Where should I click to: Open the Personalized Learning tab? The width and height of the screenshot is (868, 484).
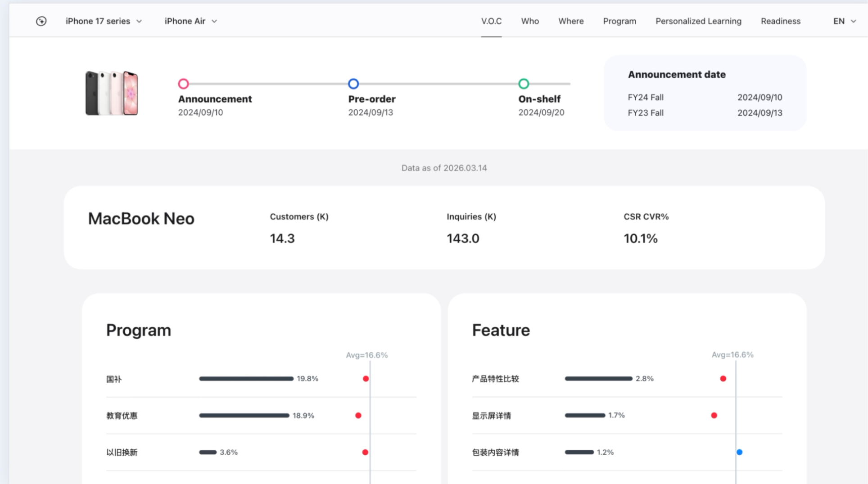tap(698, 21)
